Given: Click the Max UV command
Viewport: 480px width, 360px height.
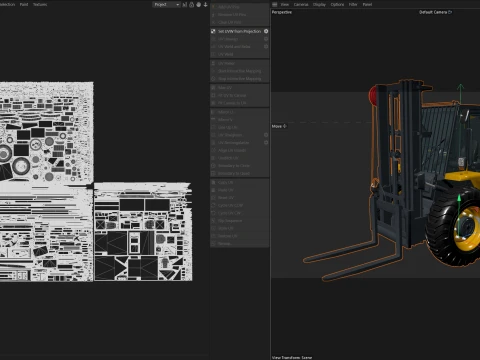Looking at the screenshot, I should click(x=240, y=88).
